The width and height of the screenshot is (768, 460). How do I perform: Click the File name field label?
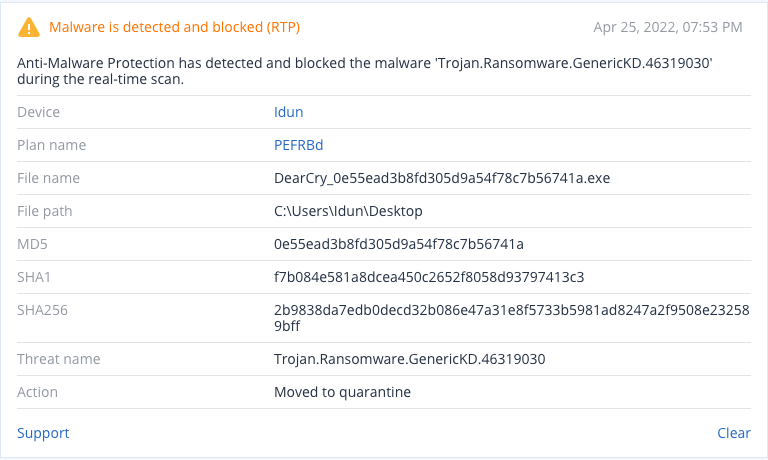pos(48,178)
